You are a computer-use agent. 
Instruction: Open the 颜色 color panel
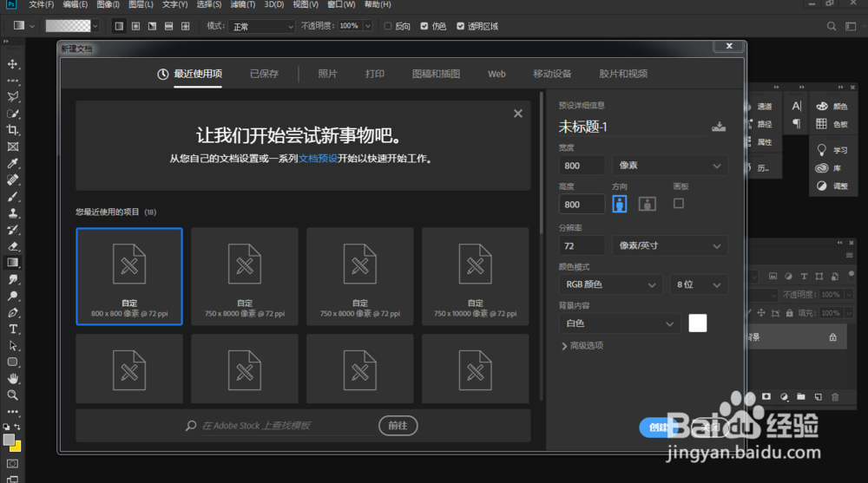[x=833, y=107]
